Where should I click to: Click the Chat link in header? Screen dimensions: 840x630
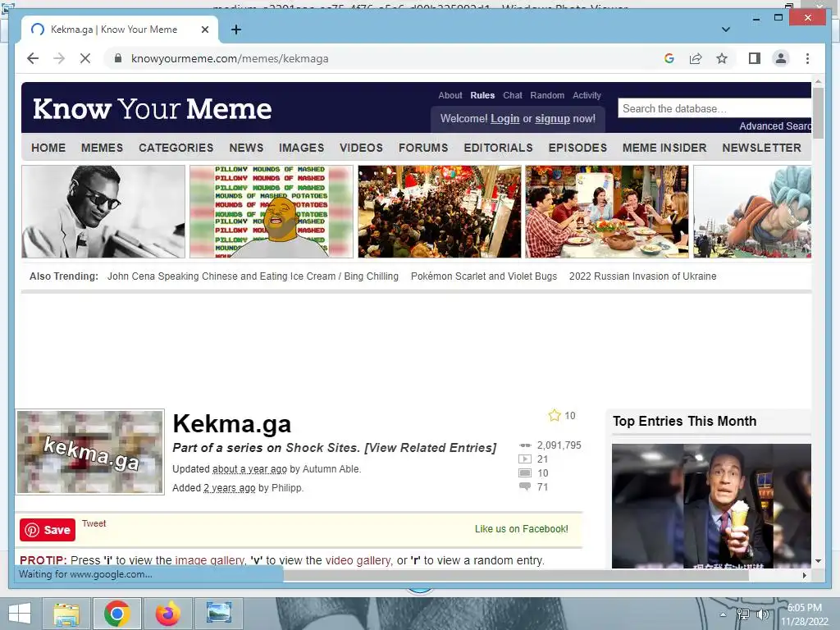pyautogui.click(x=512, y=95)
